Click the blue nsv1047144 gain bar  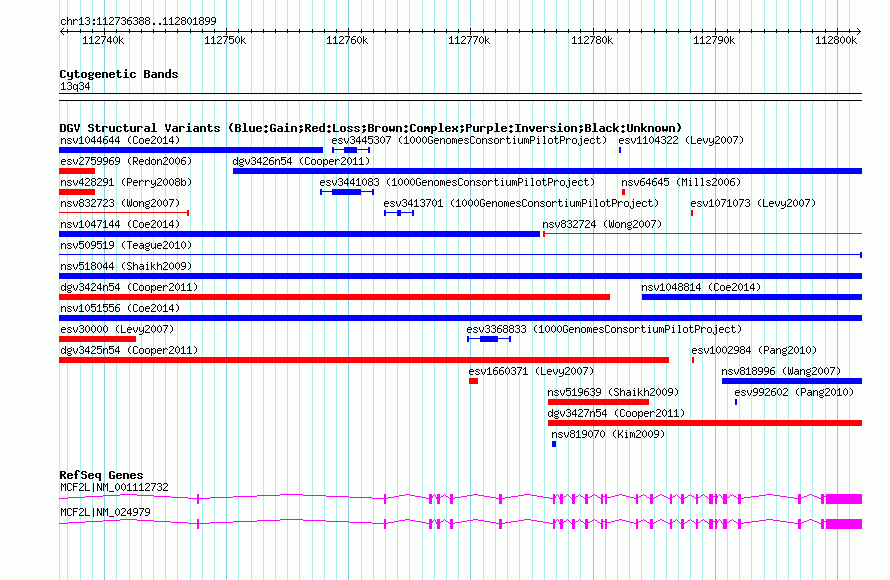click(x=299, y=234)
